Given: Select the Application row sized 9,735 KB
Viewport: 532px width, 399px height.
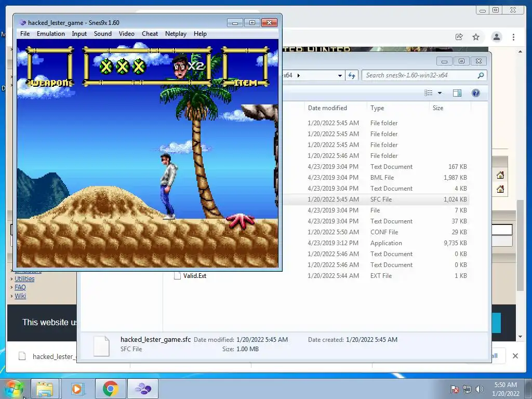Looking at the screenshot, I should (376, 243).
